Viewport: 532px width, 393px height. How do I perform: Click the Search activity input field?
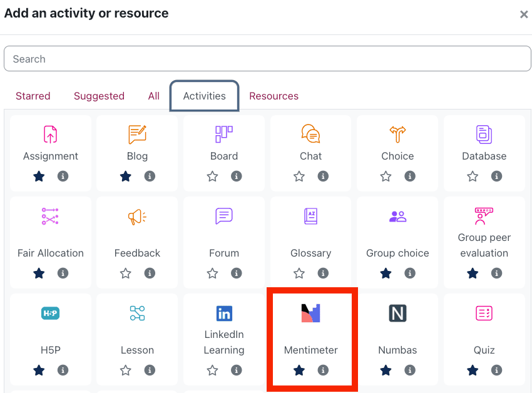tap(267, 59)
